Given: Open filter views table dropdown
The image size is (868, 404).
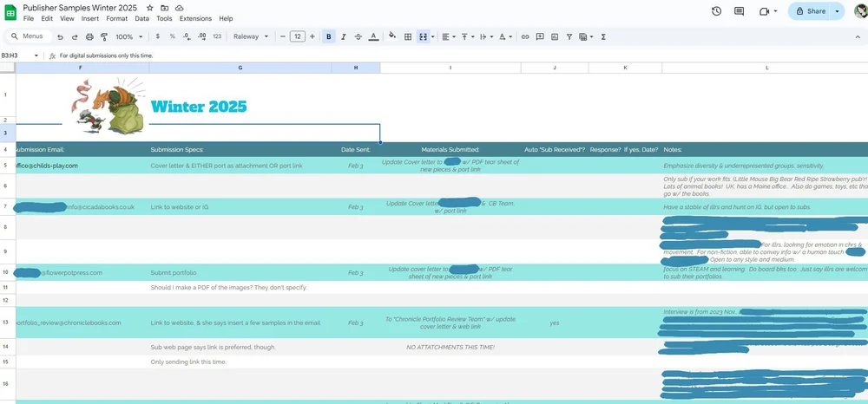Looking at the screenshot, I should click(x=586, y=36).
